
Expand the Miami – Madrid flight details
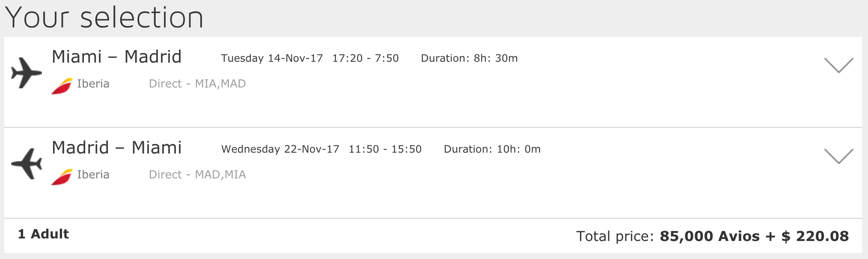point(838,65)
